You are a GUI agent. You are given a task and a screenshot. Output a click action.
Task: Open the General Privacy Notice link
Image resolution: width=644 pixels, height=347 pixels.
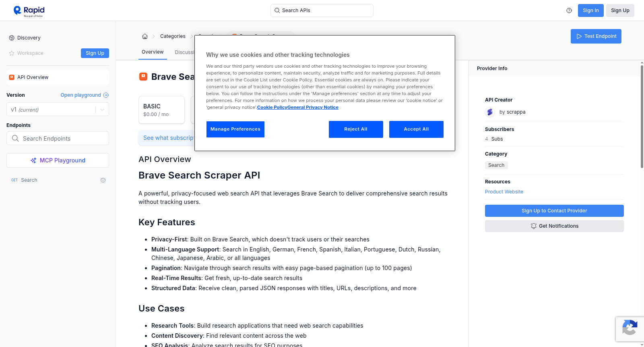click(x=313, y=107)
